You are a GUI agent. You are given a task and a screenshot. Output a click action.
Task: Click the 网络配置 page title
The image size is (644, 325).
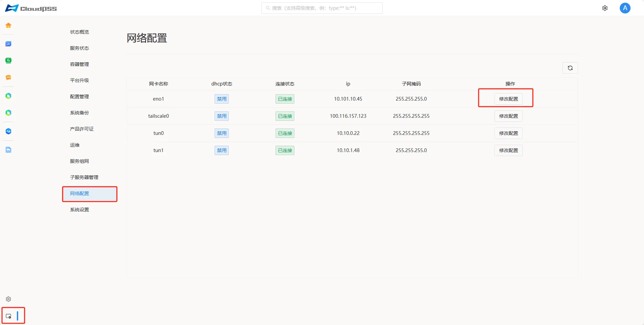click(147, 38)
